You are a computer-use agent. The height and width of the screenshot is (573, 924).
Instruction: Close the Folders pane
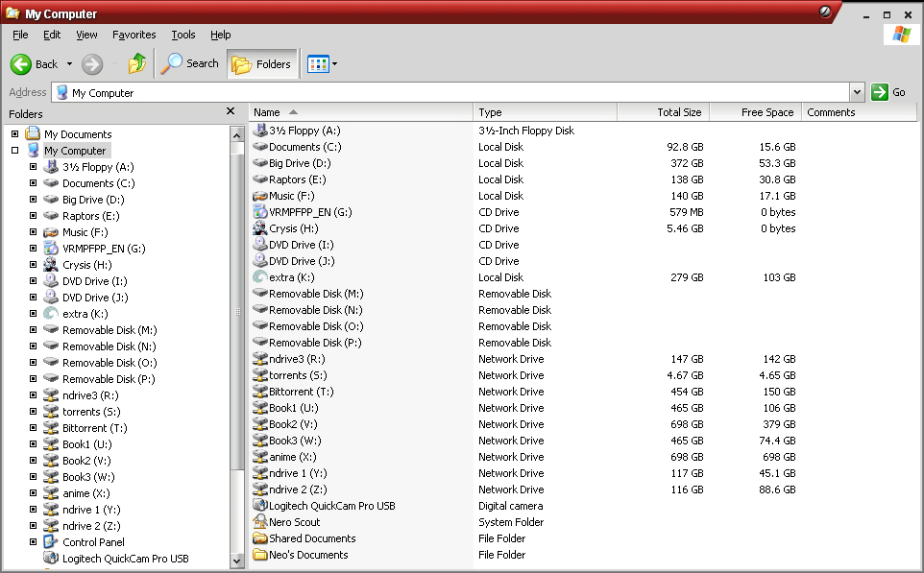tap(231, 111)
